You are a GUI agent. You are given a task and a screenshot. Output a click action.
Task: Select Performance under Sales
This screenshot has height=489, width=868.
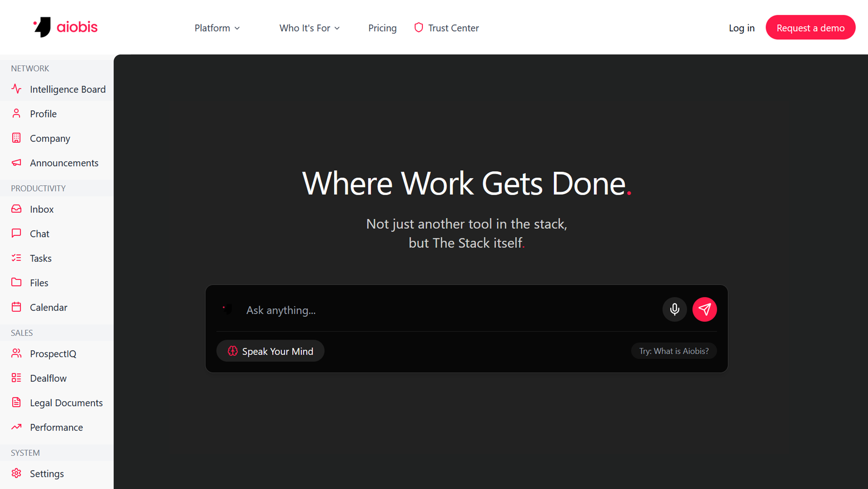57,427
